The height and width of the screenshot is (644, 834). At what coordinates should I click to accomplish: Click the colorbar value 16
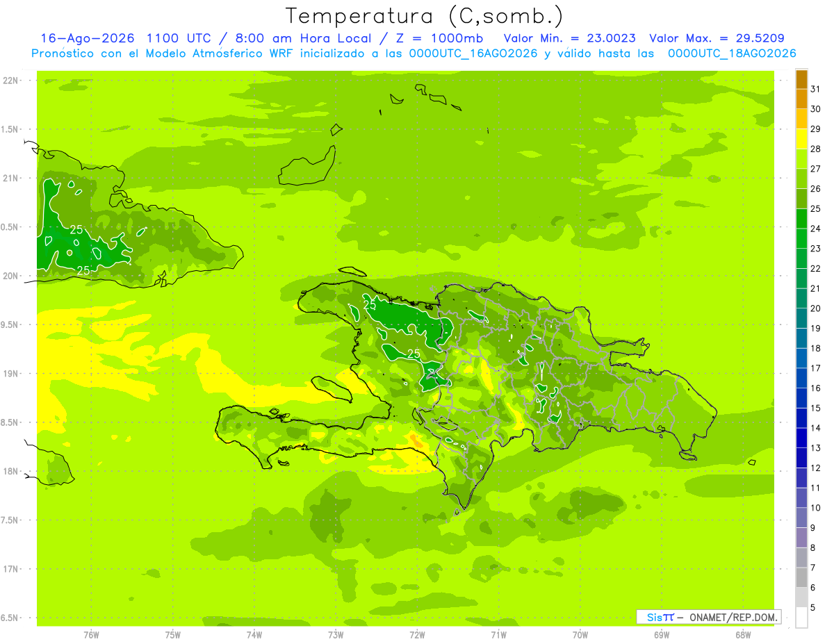[x=815, y=388]
